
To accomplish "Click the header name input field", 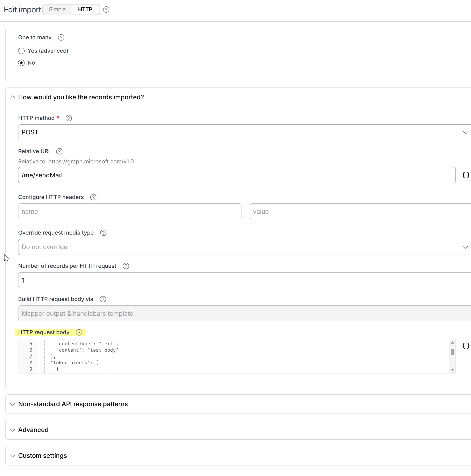I will 130,211.
